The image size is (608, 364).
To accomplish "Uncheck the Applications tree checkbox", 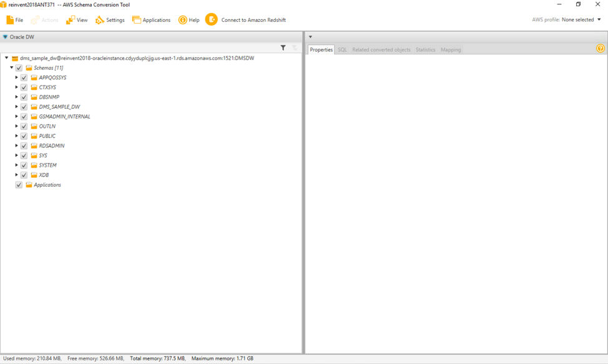I will point(19,185).
